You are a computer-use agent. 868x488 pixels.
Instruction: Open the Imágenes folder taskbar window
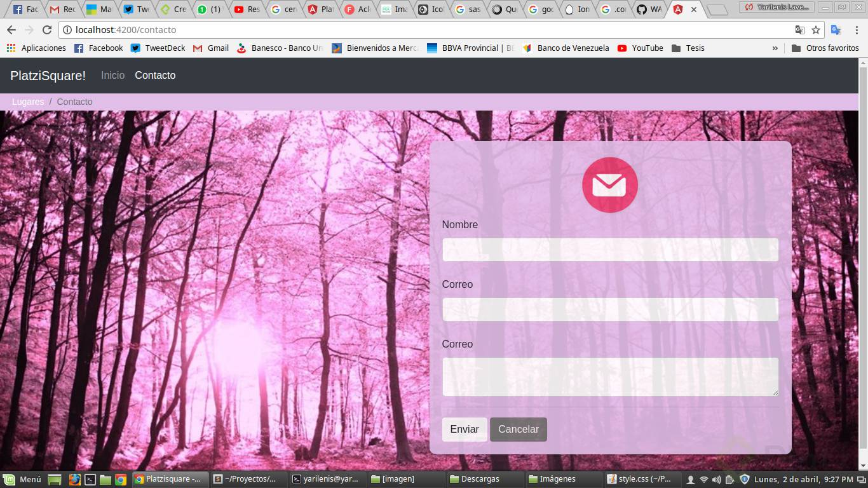[564, 479]
